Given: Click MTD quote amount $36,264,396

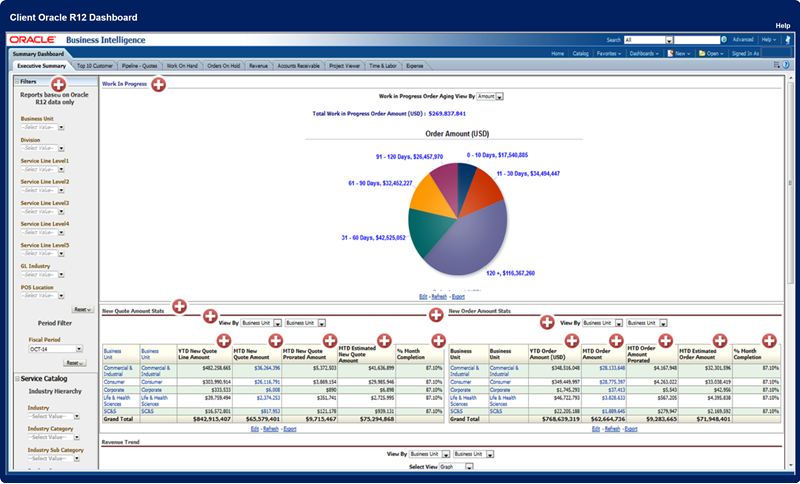Looking at the screenshot, I should click(267, 368).
